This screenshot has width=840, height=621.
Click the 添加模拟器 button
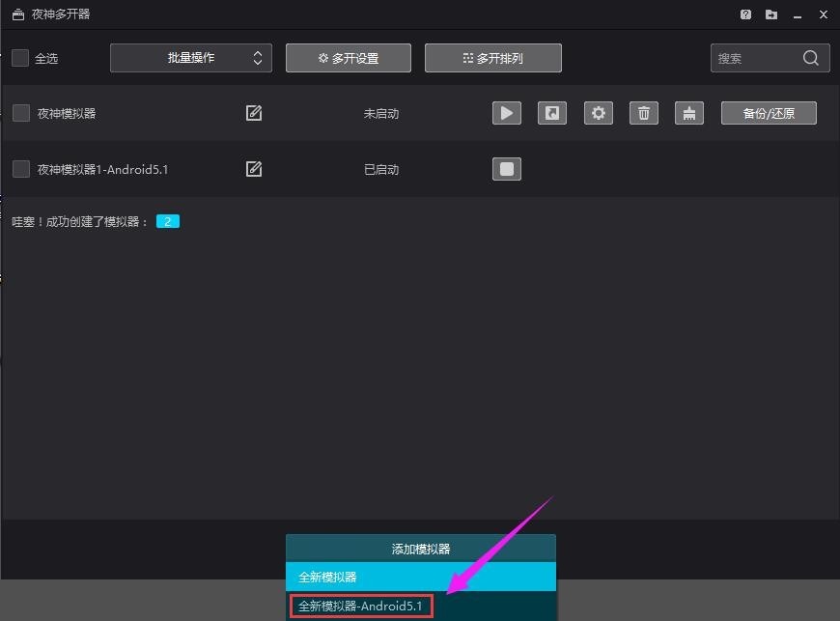421,549
